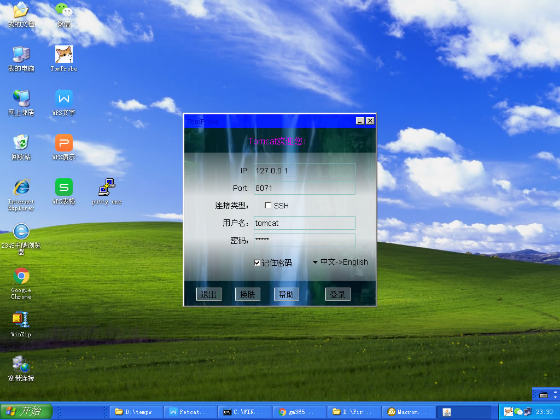Screen dimensions: 560x420
Task: Click the language bar keyboard icon
Action: point(543,395)
